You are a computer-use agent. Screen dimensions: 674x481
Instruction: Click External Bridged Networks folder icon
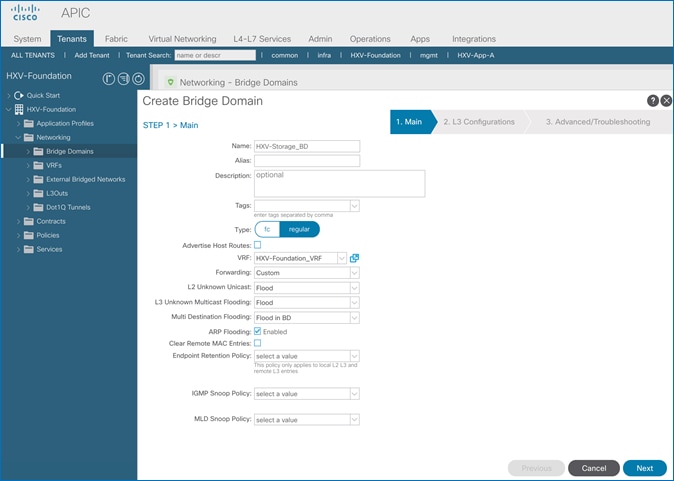click(39, 179)
